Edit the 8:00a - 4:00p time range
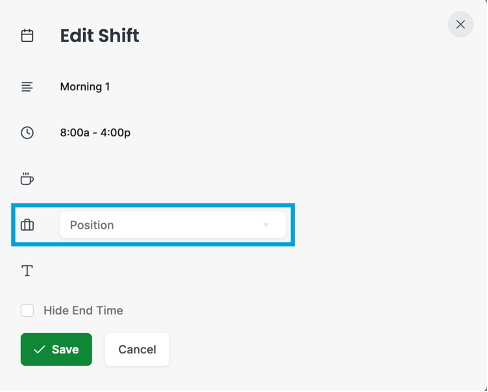Screen dimensions: 488x392 click(x=95, y=133)
